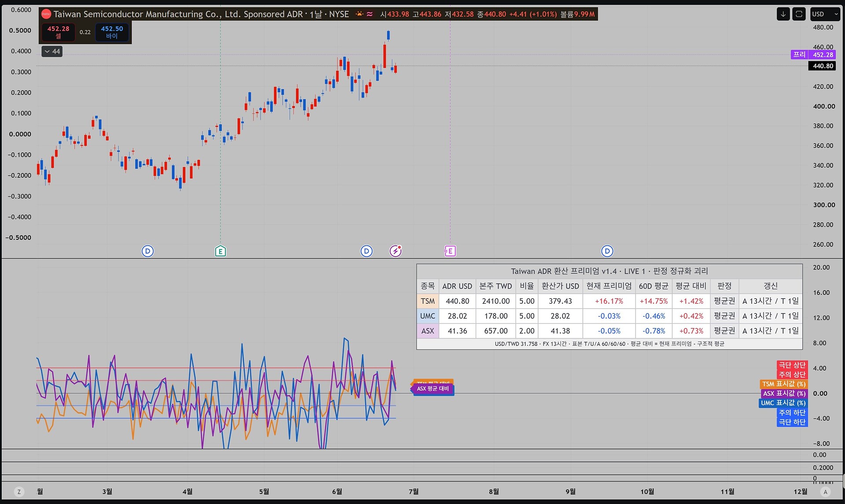Screen dimensions: 845x504
Task: Click the down-arrow icon beside the USD selector
Action: click(x=783, y=14)
